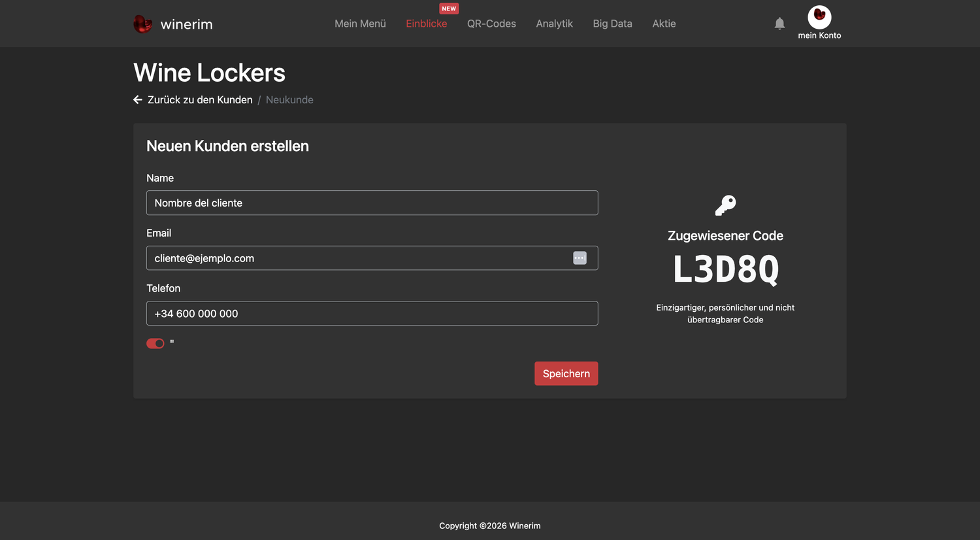Open the Mein Menü nav item
Viewport: 980px width, 540px height.
[360, 24]
